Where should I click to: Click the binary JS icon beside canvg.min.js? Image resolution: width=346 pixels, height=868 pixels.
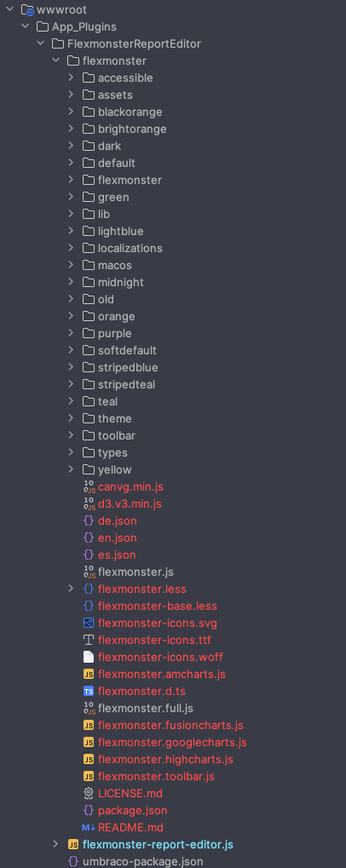(x=89, y=486)
